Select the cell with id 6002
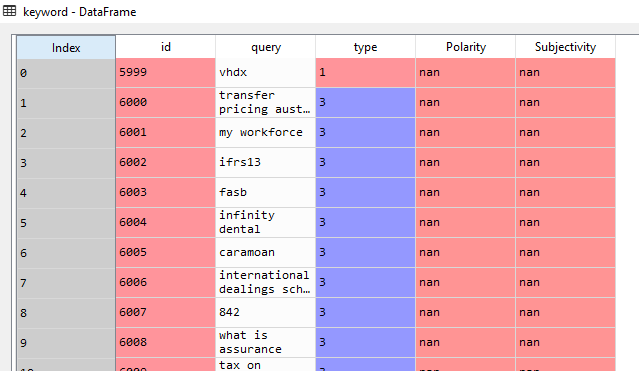The width and height of the screenshot is (639, 371). coord(165,163)
